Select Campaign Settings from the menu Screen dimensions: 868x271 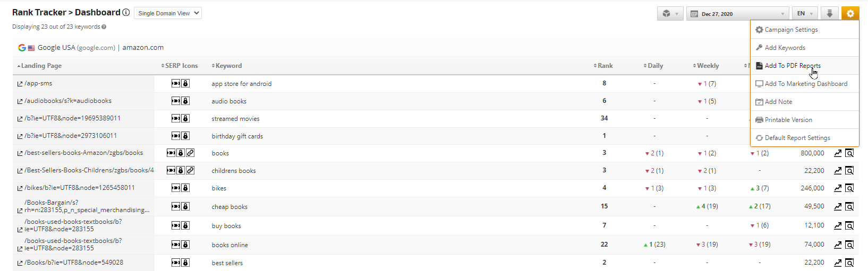pyautogui.click(x=791, y=30)
